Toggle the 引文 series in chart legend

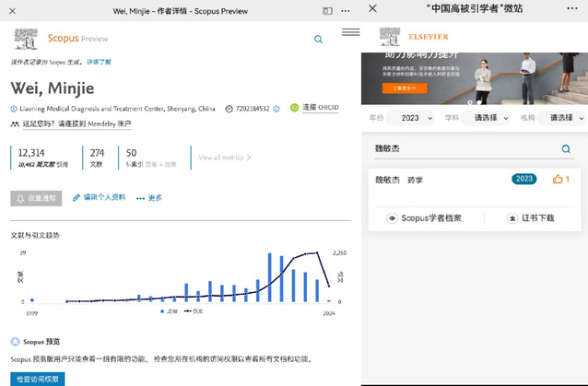pos(193,311)
